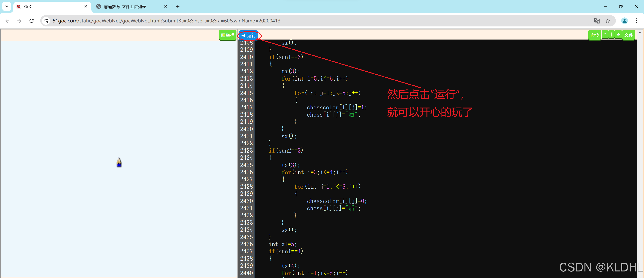Select the green up-arrow button
Screen dimensions: 644x278
[605, 35]
